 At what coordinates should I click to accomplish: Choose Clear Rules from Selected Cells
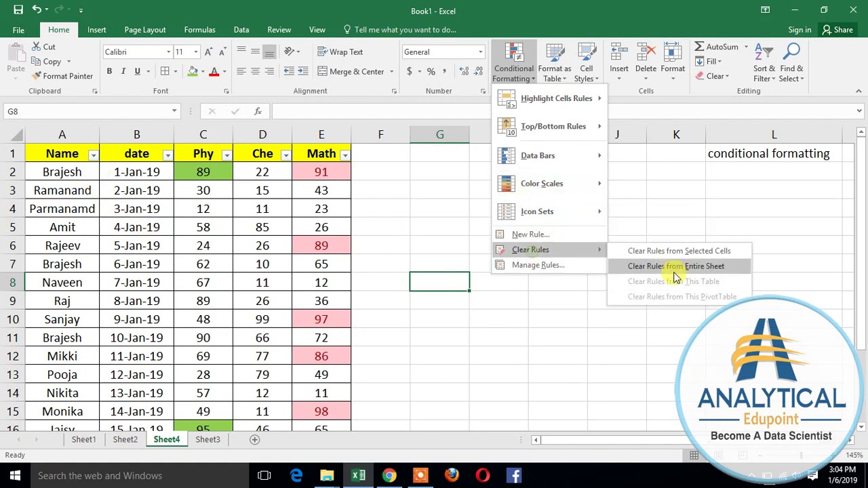(x=679, y=251)
